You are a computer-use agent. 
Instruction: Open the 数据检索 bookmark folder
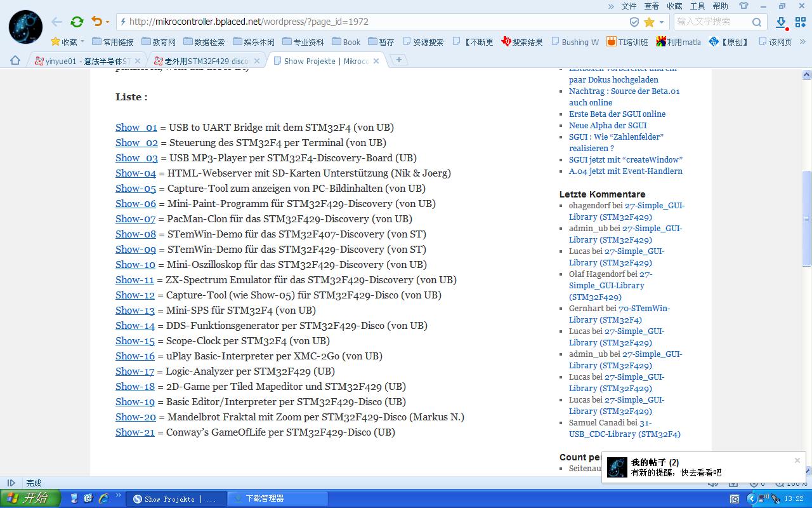(204, 42)
